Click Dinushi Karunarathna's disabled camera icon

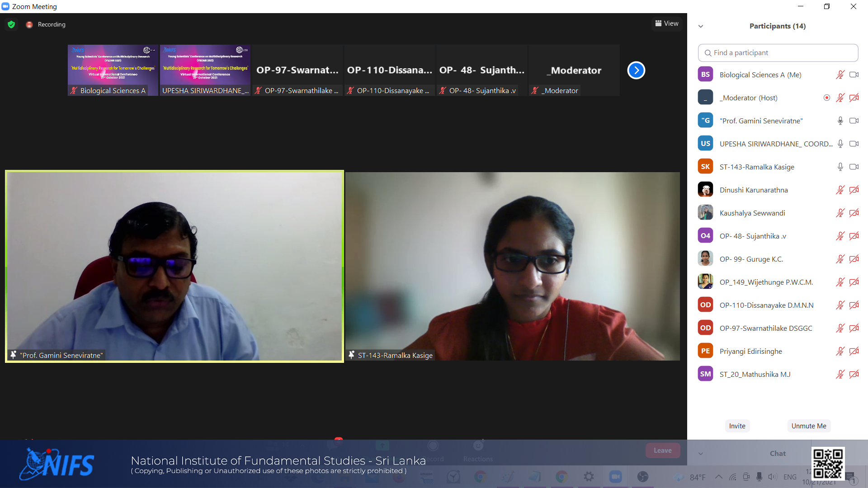pos(854,190)
